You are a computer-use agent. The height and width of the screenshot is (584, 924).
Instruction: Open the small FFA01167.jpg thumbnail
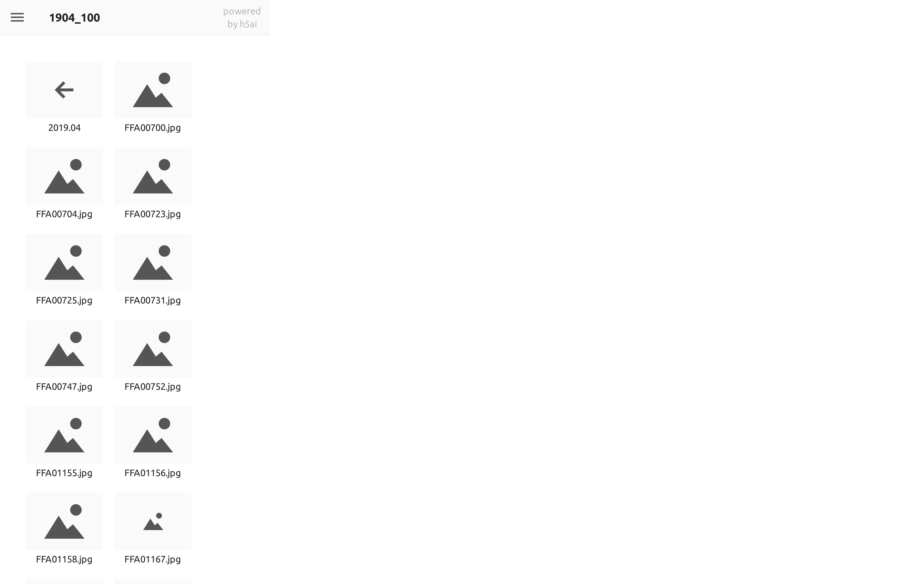tap(153, 521)
